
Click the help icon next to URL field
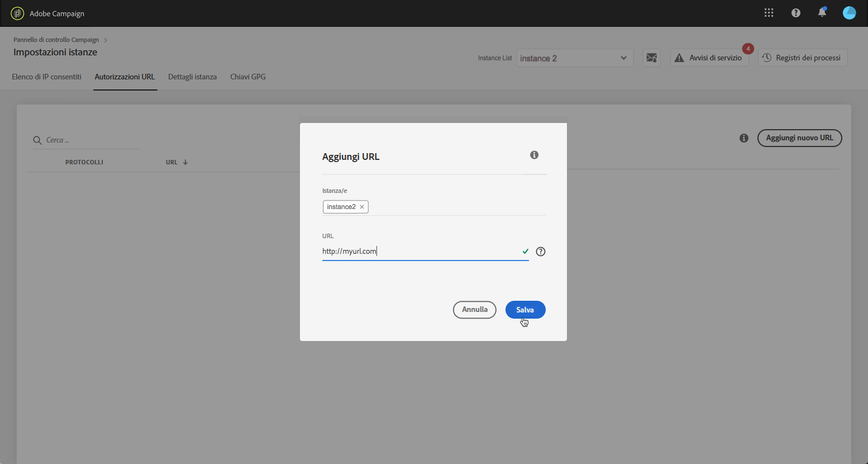click(x=541, y=252)
